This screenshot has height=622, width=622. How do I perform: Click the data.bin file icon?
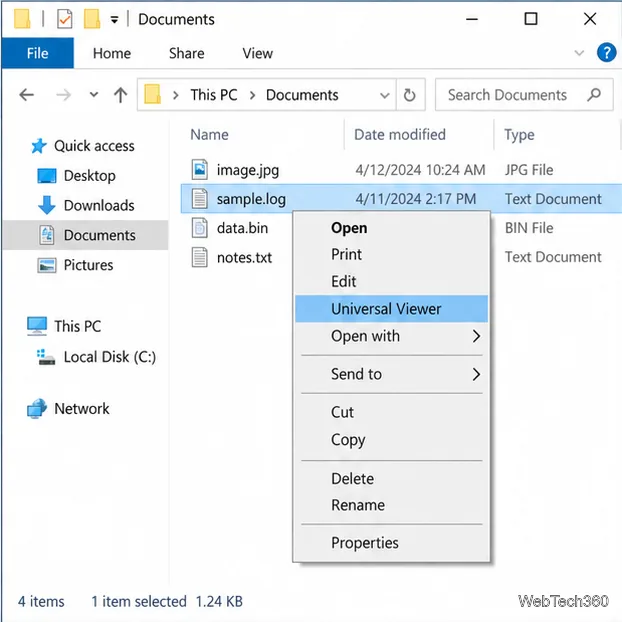(x=200, y=228)
